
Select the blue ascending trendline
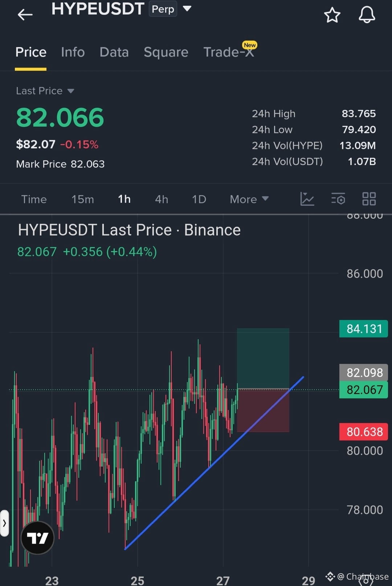(x=214, y=463)
